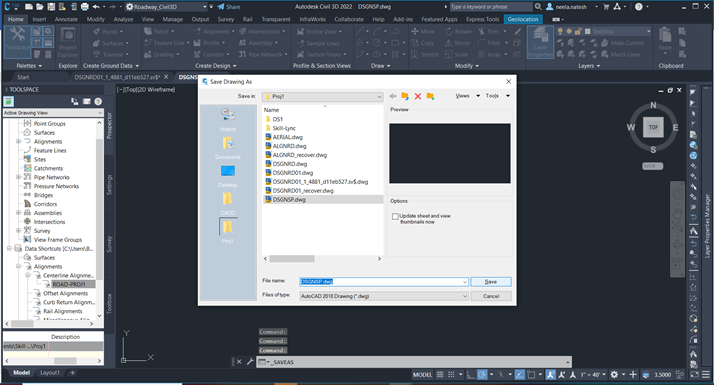Click the Autodesk App Store cart icon
Viewport: 714px width, 385px height.
pos(606,7)
